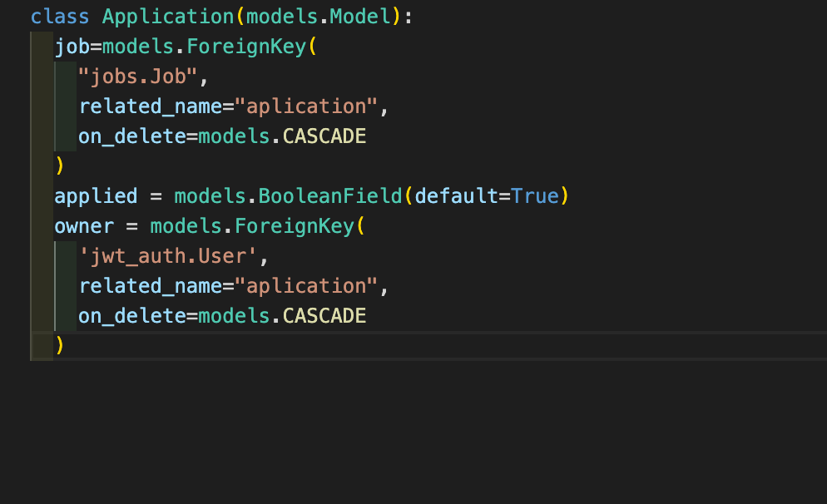
Task: Click 'default' in the BooleanField arguments
Action: [x=456, y=196]
